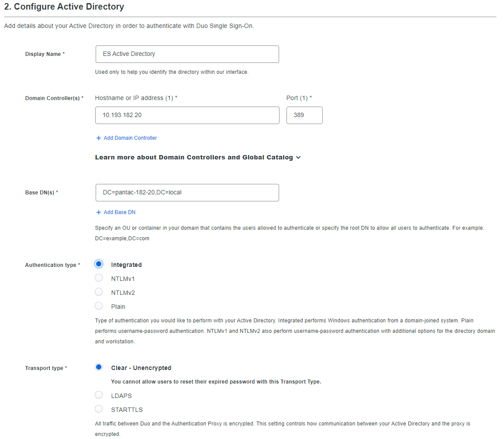Click the Hostname or IP address field
Viewport: 504px width, 439px height.
click(x=187, y=115)
